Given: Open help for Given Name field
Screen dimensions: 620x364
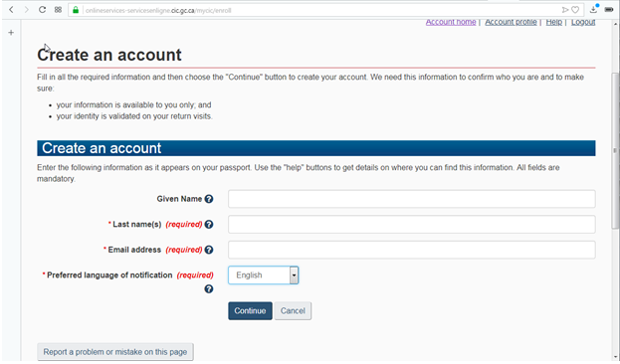Looking at the screenshot, I should (209, 199).
